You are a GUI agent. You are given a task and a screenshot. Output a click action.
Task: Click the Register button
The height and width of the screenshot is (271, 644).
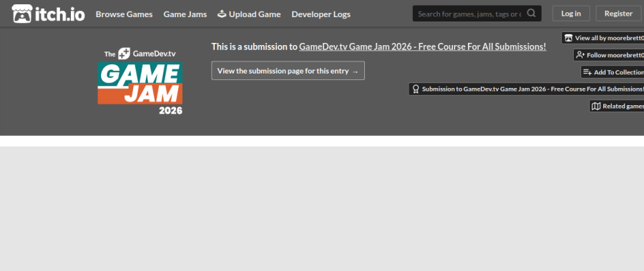(618, 14)
